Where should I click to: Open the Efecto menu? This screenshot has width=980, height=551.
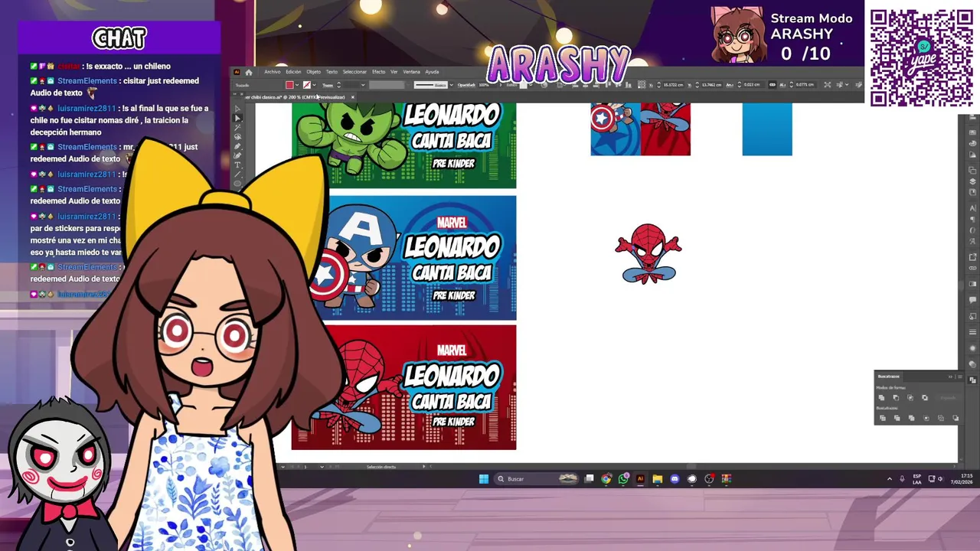point(379,72)
